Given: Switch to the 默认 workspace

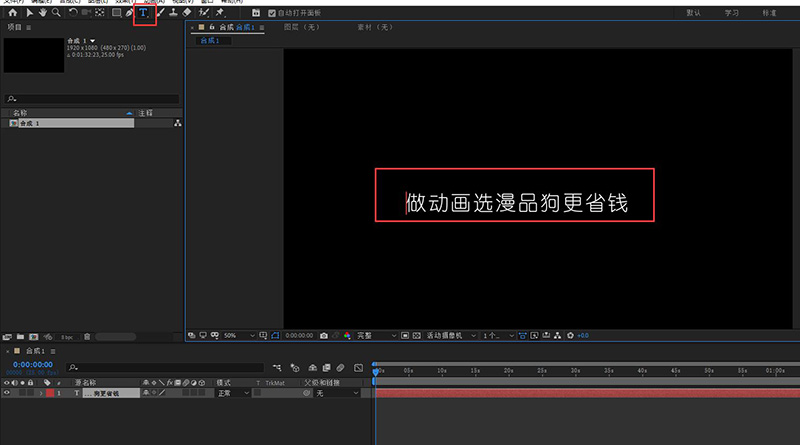Looking at the screenshot, I should pos(693,13).
